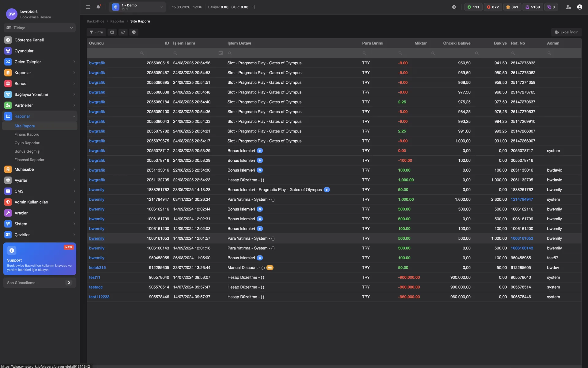Open the Türkçe language dropdown
Viewport: 588px width, 368px height.
click(40, 28)
